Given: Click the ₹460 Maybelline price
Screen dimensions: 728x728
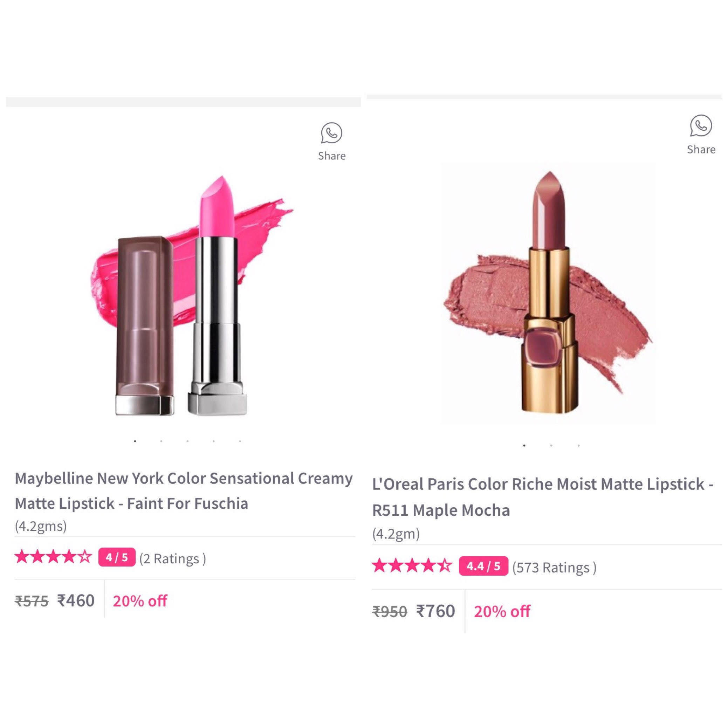Looking at the screenshot, I should pyautogui.click(x=76, y=600).
